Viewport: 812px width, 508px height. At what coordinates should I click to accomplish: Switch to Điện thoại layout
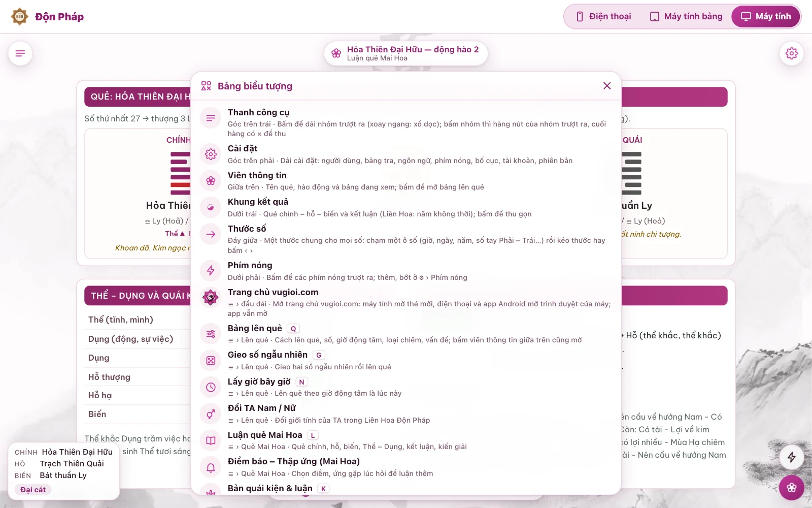coord(604,17)
